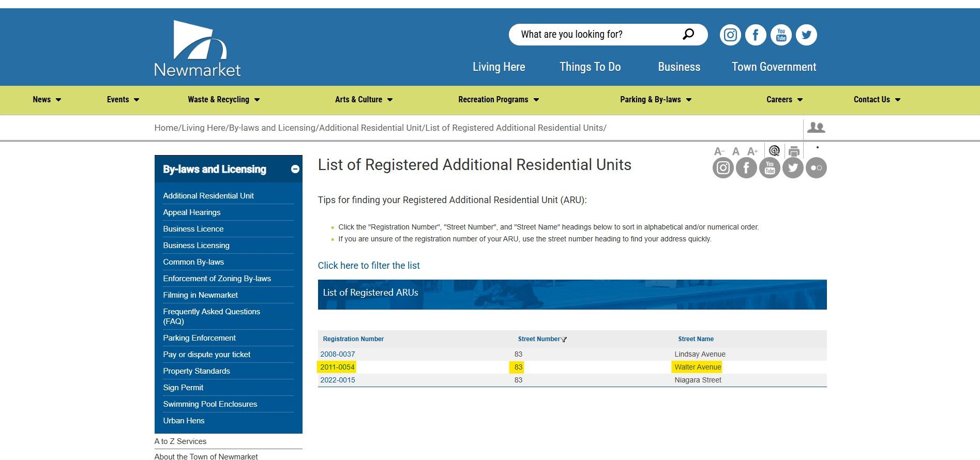This screenshot has height=460, width=980.
Task: Open the Recreation Programs dropdown menu
Action: [x=499, y=100]
